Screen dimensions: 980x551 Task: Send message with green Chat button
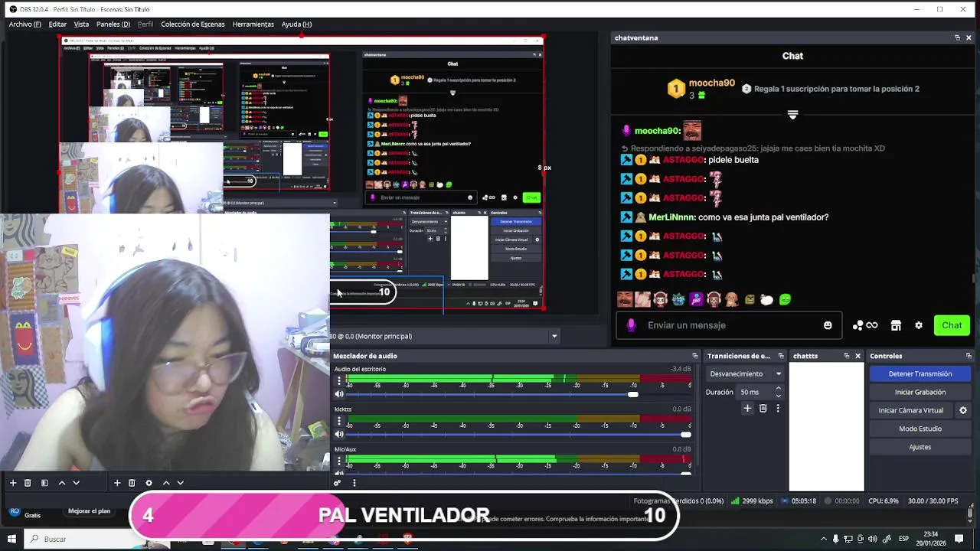pos(952,325)
